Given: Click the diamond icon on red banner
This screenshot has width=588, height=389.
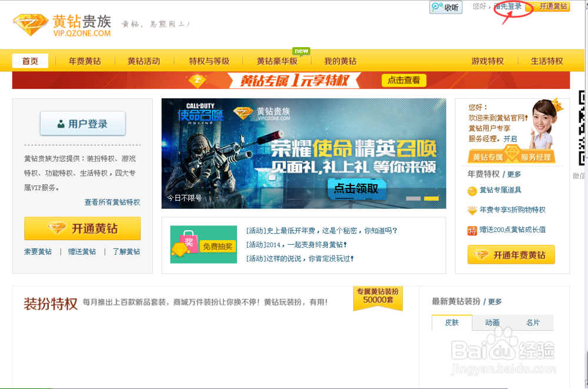Looking at the screenshot, I should click(x=197, y=81).
